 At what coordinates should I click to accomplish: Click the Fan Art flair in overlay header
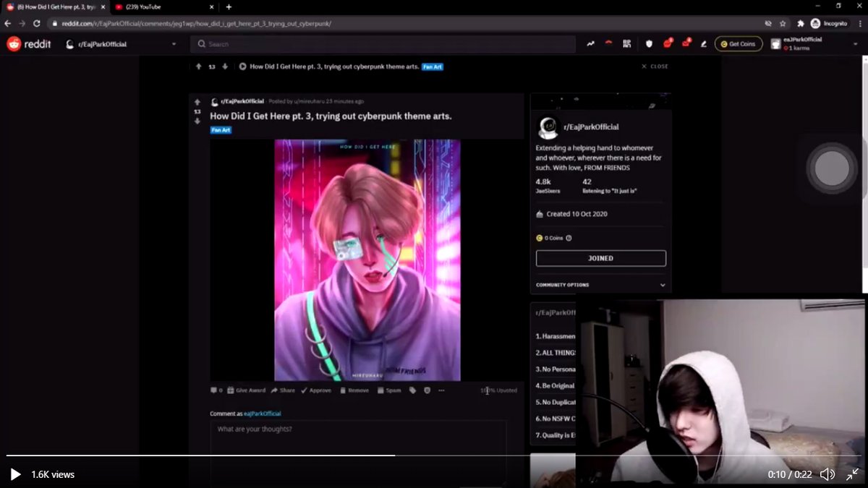(433, 67)
